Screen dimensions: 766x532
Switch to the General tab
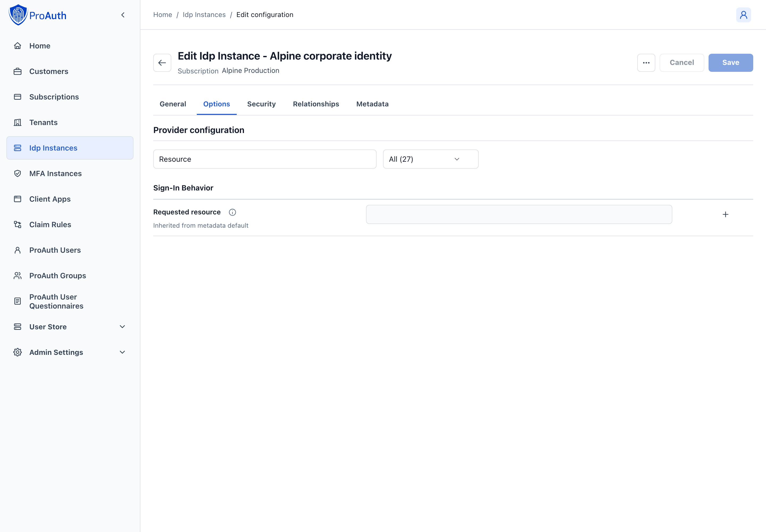(x=173, y=104)
